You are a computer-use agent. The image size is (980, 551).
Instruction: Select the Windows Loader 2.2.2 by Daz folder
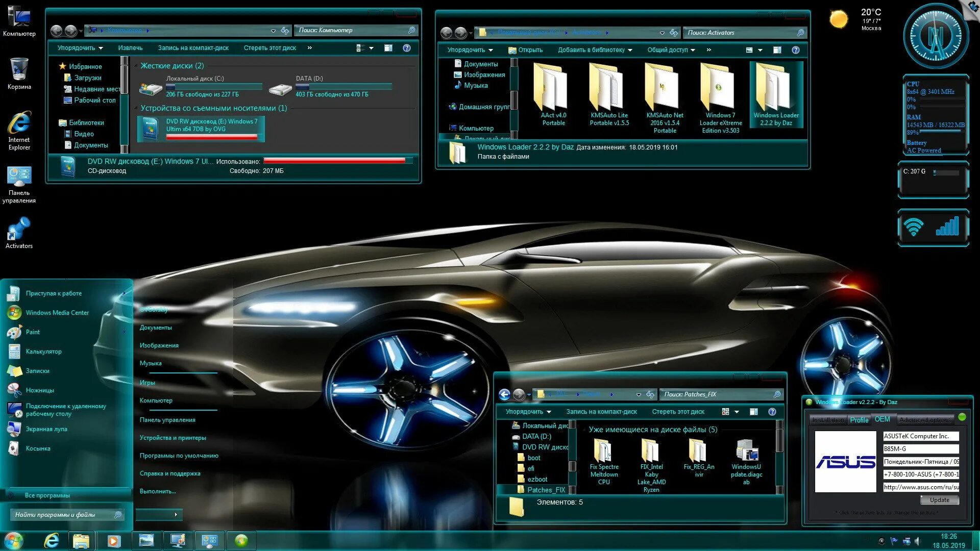[x=776, y=94]
